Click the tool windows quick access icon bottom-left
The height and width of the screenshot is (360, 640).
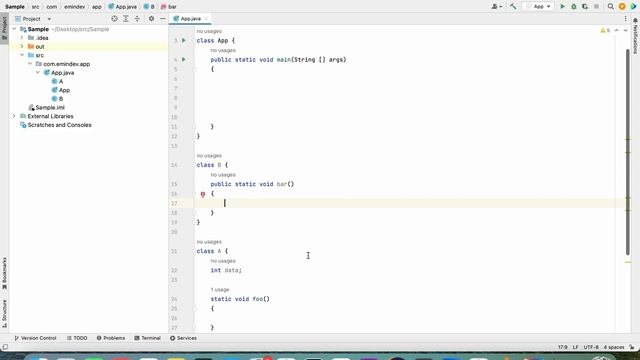click(x=5, y=347)
